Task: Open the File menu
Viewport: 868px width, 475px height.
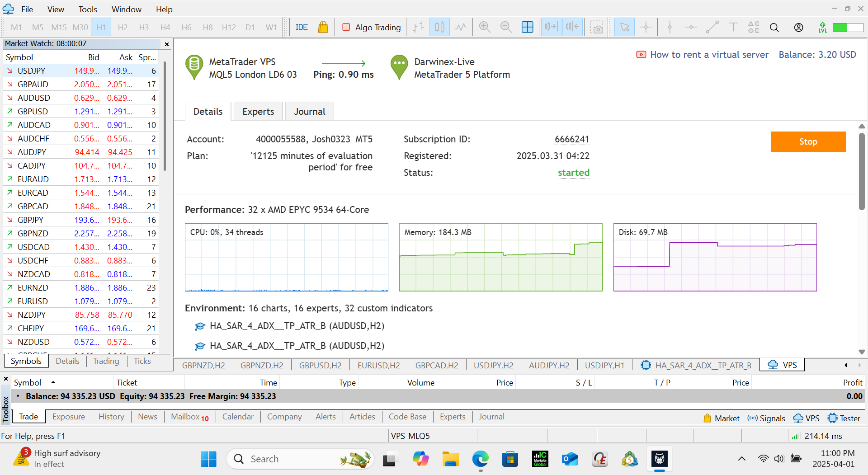Action: pyautogui.click(x=27, y=9)
